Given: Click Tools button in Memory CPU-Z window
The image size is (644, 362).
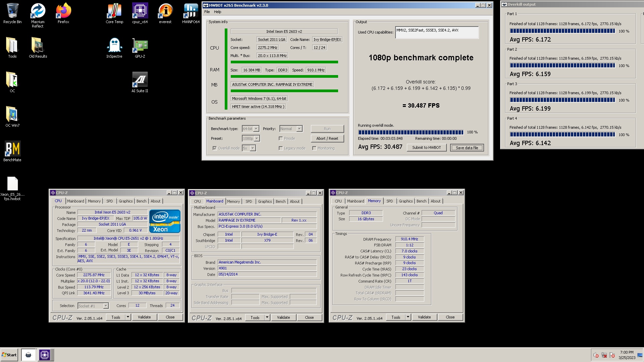Looking at the screenshot, I should [396, 317].
